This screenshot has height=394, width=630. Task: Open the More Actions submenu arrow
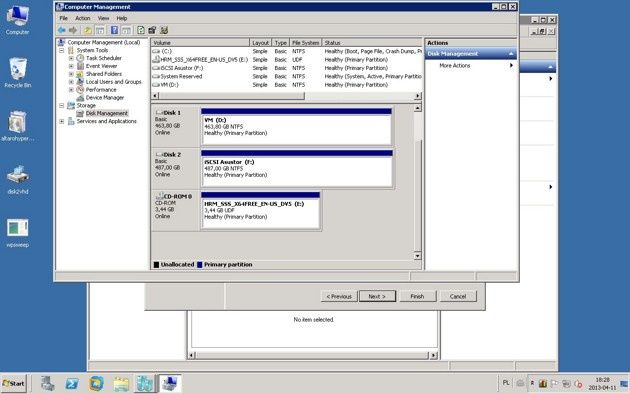511,65
